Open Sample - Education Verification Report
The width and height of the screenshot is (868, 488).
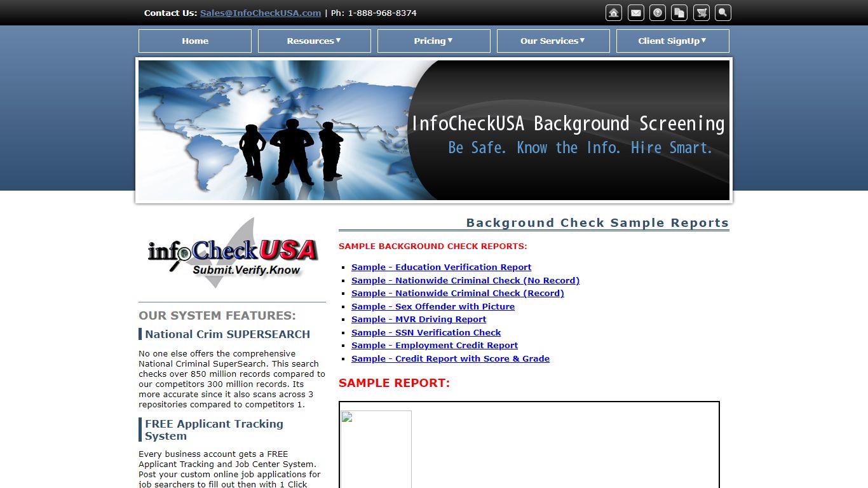[x=441, y=268]
